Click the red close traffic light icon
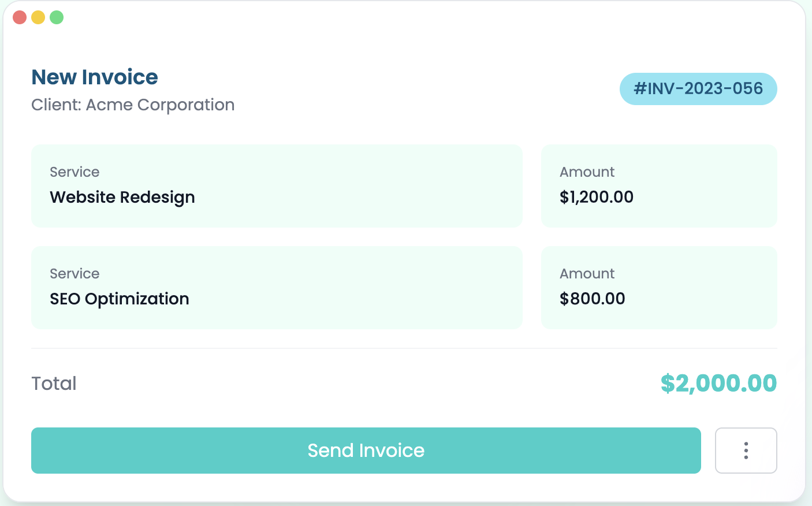 19,17
